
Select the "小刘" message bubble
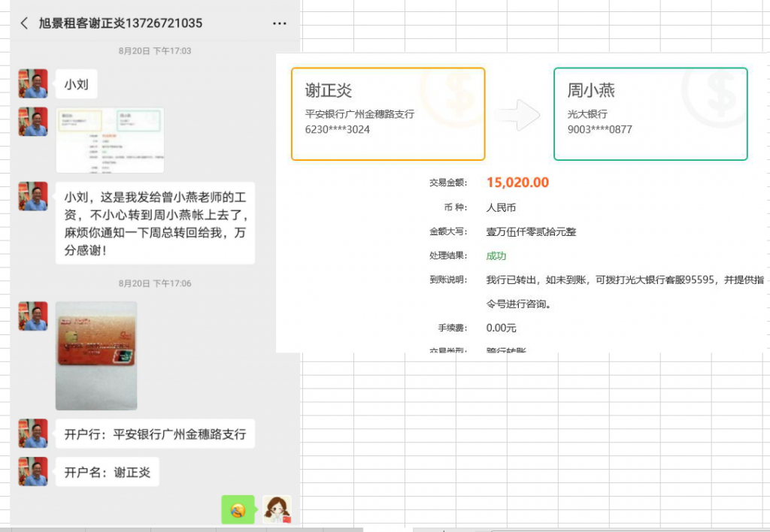tap(77, 84)
